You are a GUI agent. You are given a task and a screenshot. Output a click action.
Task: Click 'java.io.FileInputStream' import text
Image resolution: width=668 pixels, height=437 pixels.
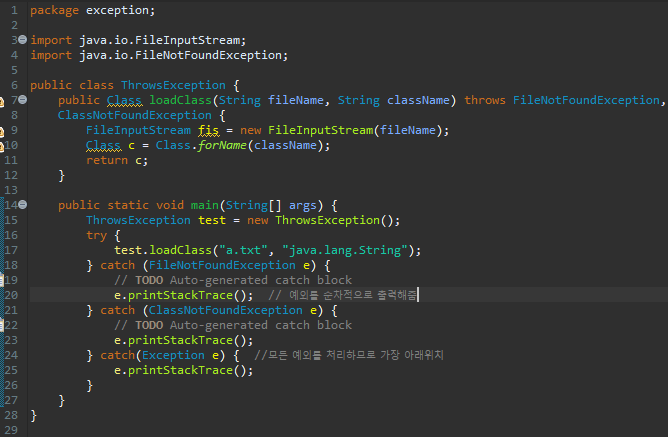160,40
